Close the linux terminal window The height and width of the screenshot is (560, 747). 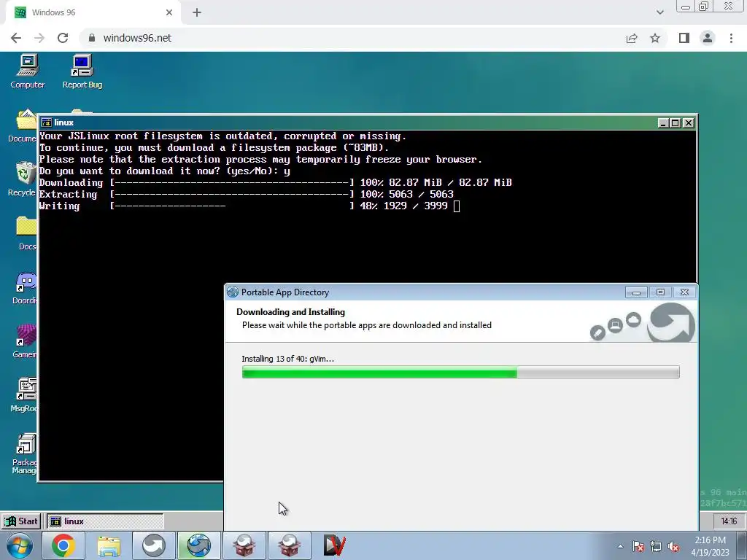click(x=689, y=122)
